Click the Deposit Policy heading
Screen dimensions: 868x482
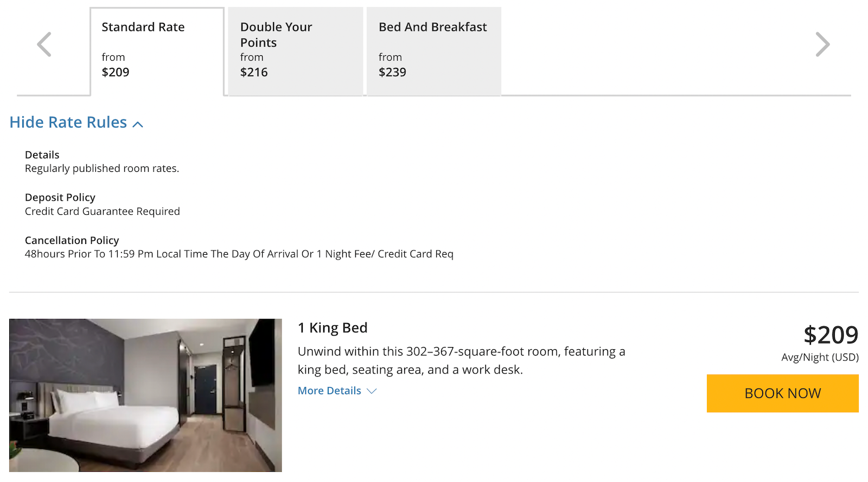[60, 197]
